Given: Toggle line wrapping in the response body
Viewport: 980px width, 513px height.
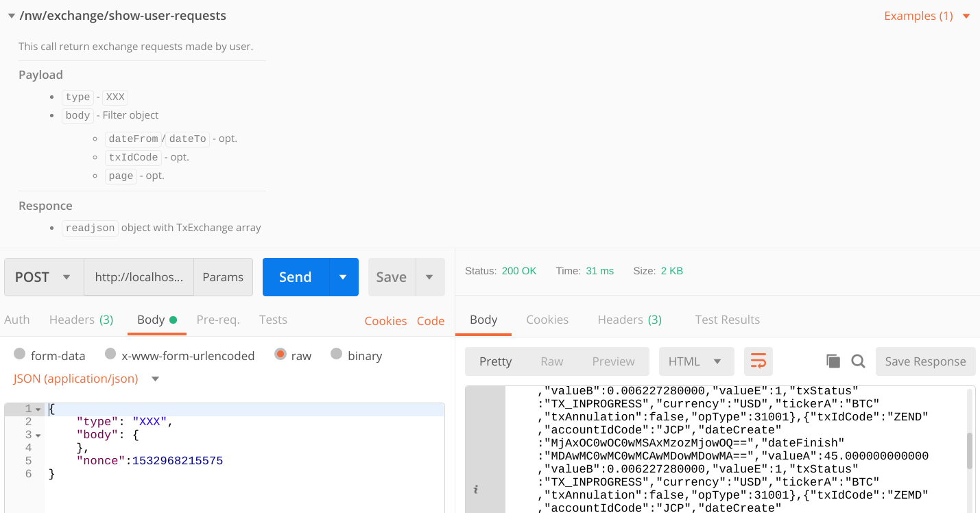Looking at the screenshot, I should point(758,360).
